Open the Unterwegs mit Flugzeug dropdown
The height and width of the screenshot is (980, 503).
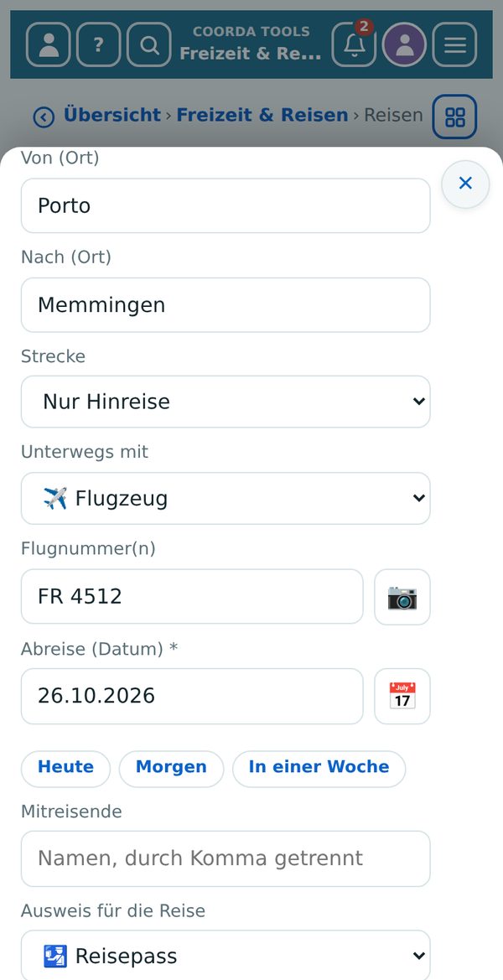(x=226, y=498)
